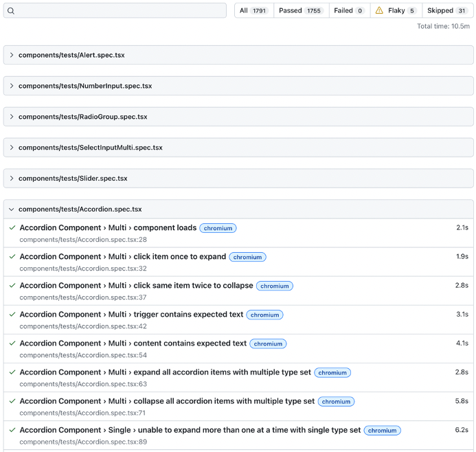Click file path Accordion.spec.tsx:54
The height and width of the screenshot is (452, 476).
click(83, 355)
